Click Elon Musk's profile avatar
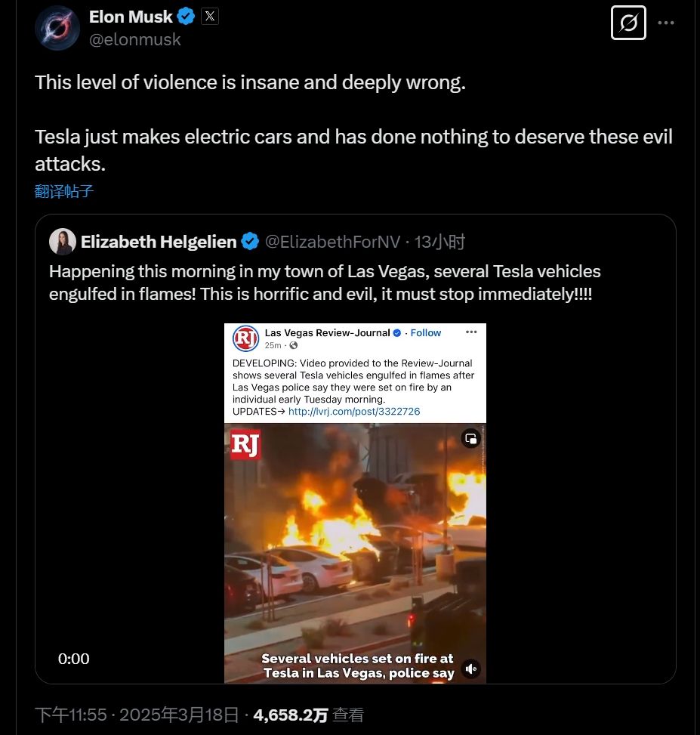The width and height of the screenshot is (700, 735). (x=57, y=28)
